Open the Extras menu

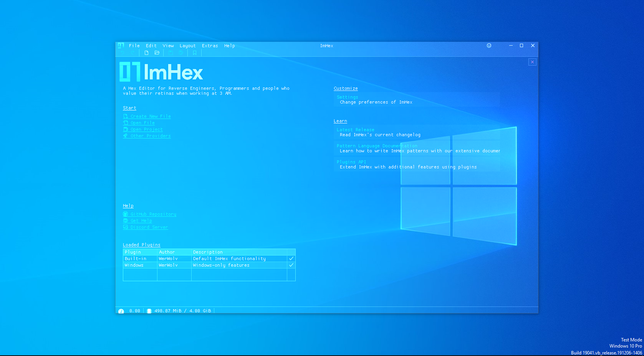pos(210,46)
